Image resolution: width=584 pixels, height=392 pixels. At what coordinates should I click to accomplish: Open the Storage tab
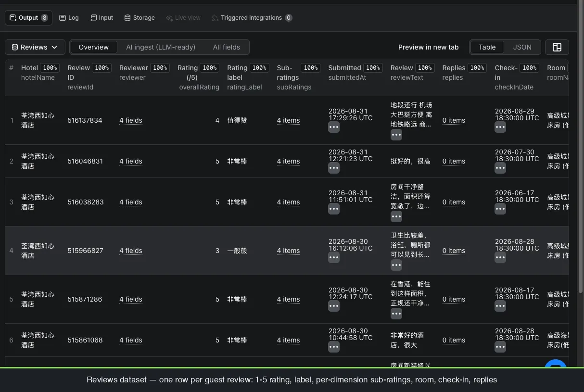coord(140,18)
